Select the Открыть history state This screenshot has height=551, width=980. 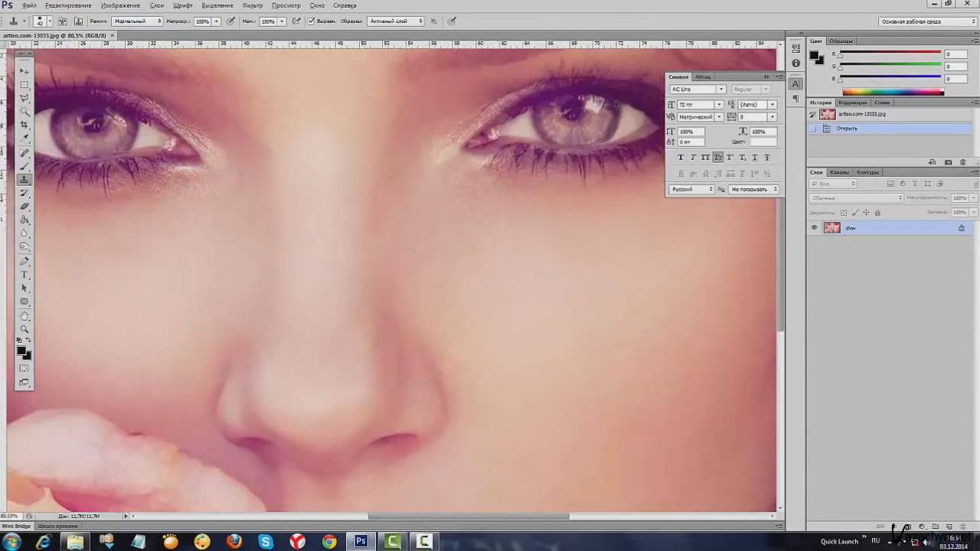tap(847, 129)
